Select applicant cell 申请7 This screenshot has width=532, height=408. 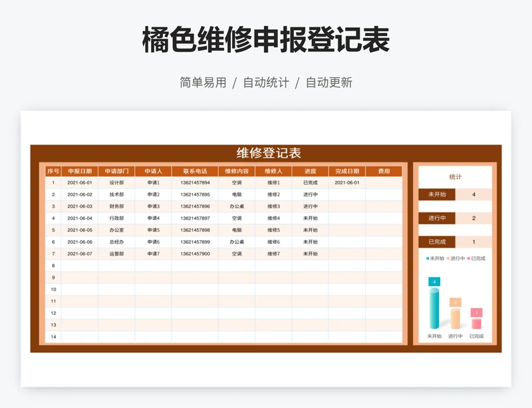154,254
